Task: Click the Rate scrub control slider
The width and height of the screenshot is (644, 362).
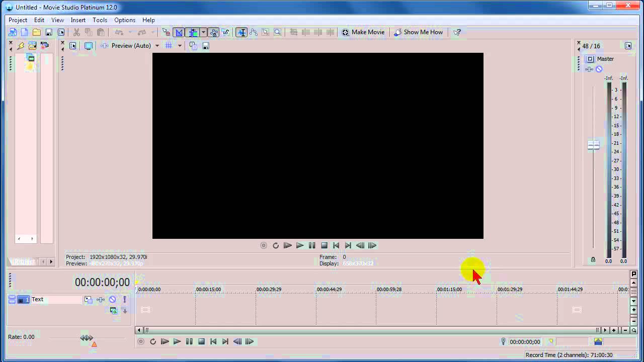Action: pos(87,338)
